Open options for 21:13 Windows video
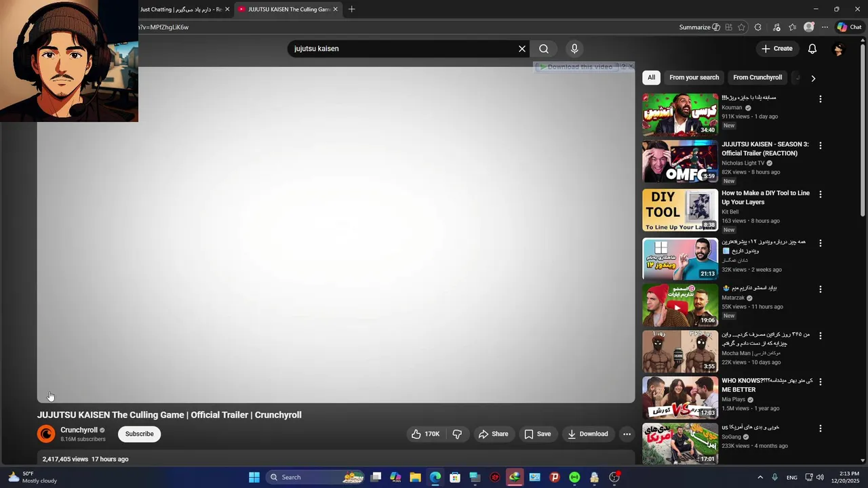868x488 pixels. coord(820,243)
